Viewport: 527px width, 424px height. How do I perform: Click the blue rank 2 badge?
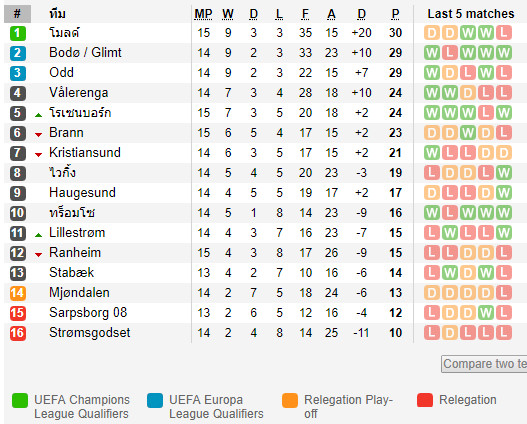click(x=17, y=53)
